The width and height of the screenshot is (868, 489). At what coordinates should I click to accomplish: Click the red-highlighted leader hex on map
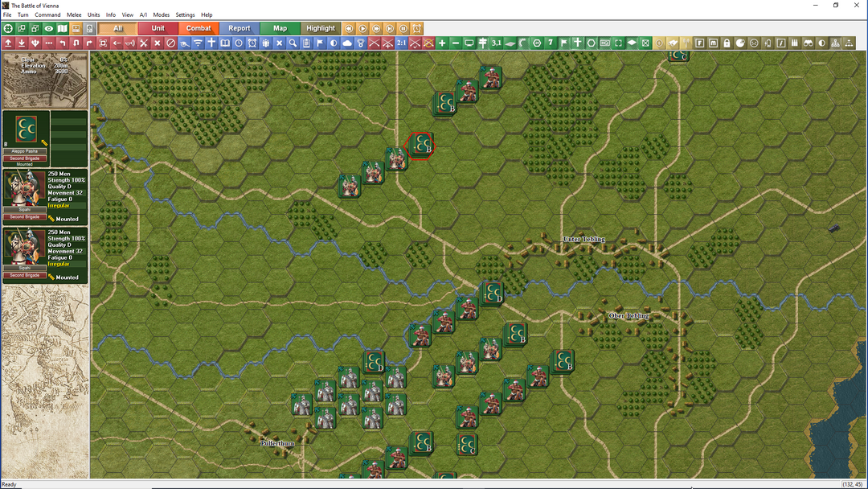click(420, 145)
